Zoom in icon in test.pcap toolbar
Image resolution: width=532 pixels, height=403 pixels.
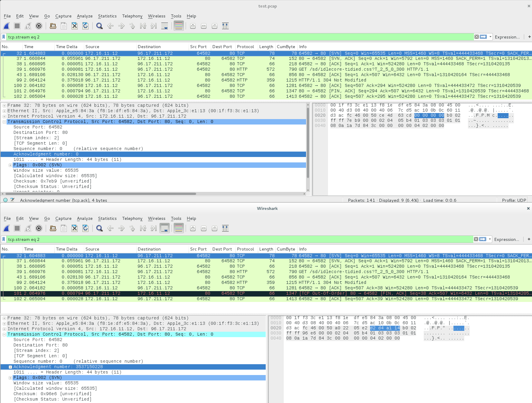tap(193, 26)
